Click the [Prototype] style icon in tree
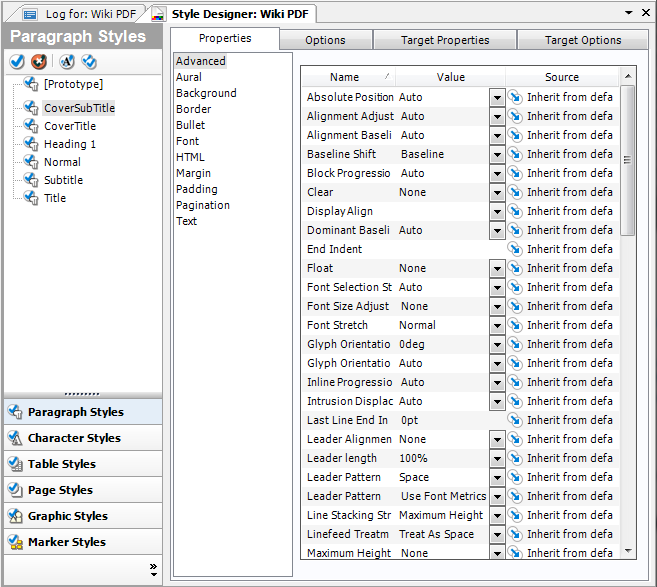This screenshot has height=587, width=657. pos(31,85)
